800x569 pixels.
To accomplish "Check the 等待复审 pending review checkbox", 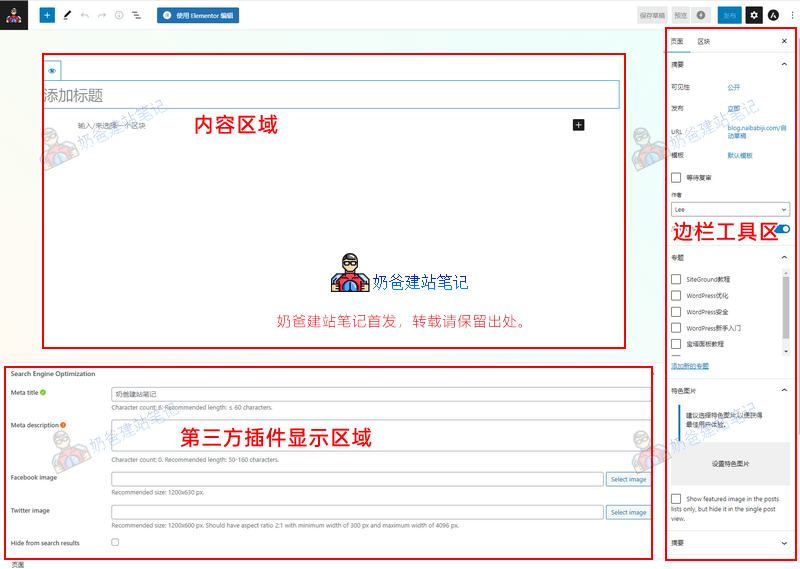I will point(676,178).
